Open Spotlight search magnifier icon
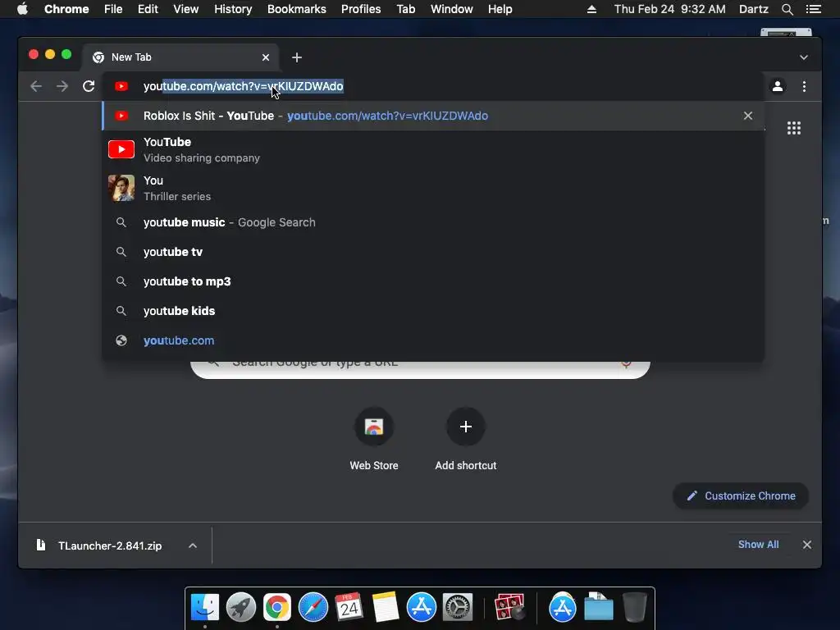Image resolution: width=840 pixels, height=630 pixels. coord(787,9)
